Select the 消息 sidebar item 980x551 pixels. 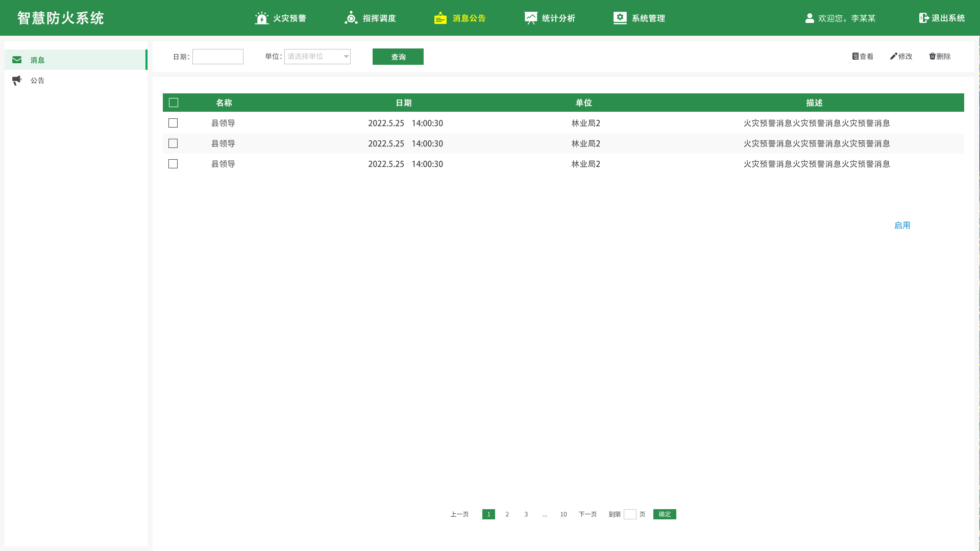(x=37, y=60)
